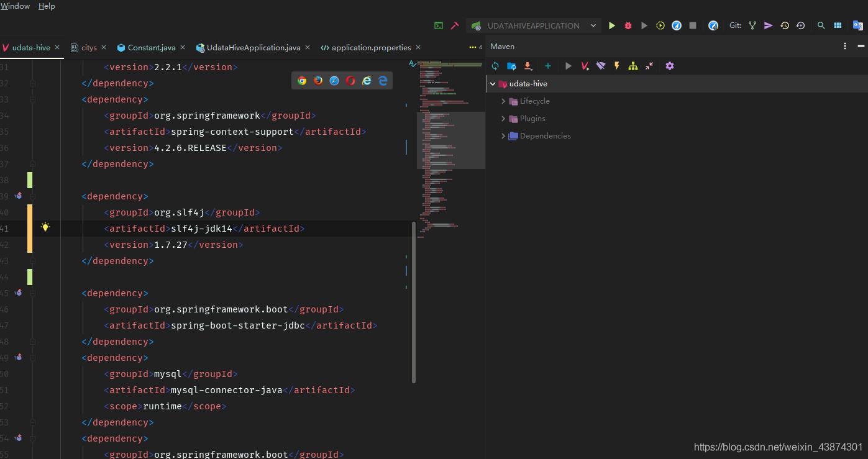This screenshot has height=459, width=868.
Task: Open Search Everywhere magnifier icon
Action: tap(821, 25)
